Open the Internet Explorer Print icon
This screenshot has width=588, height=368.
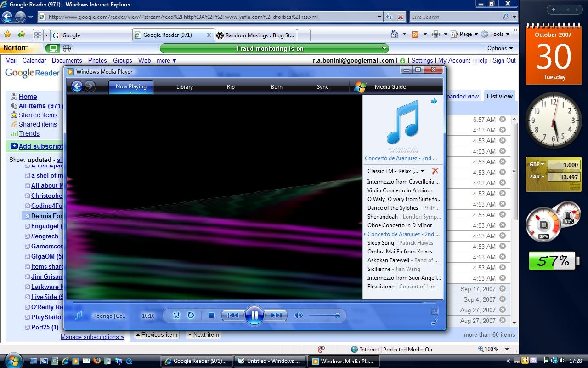coord(435,34)
